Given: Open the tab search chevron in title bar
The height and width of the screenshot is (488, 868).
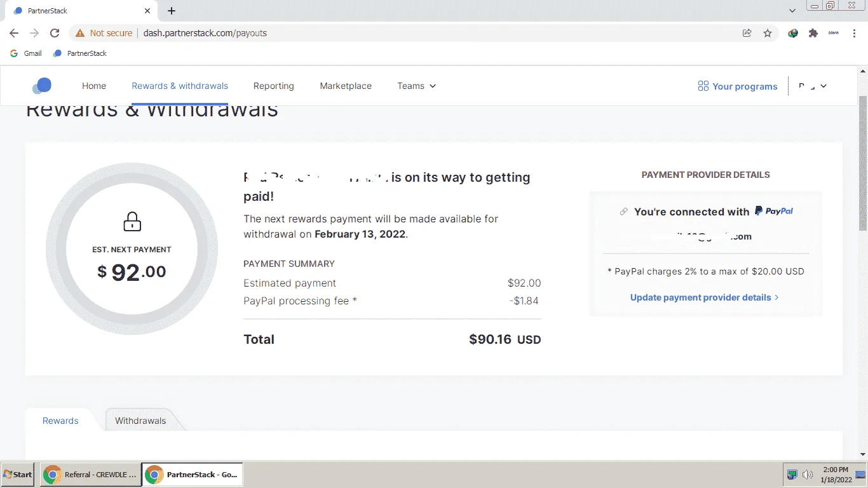Looking at the screenshot, I should click(x=792, y=11).
